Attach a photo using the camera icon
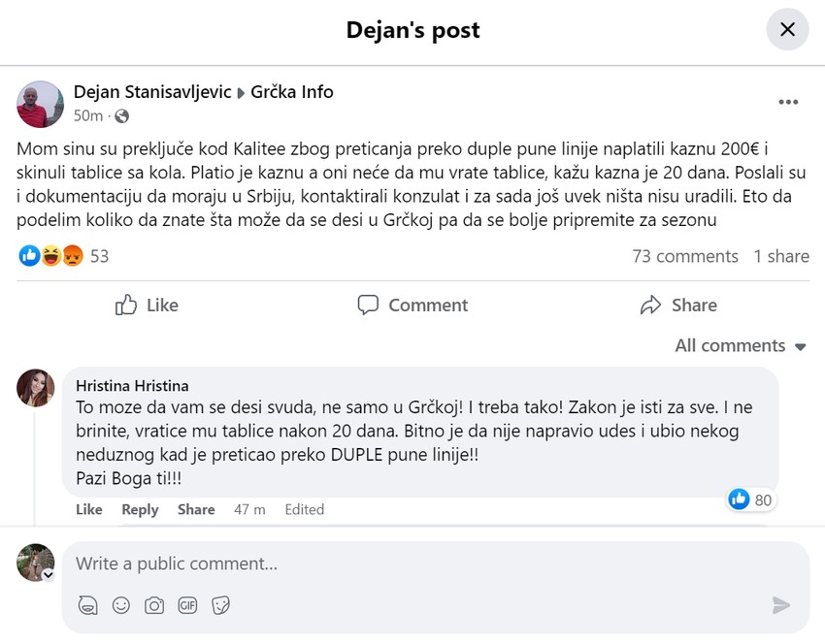The image size is (825, 644). coord(154,604)
